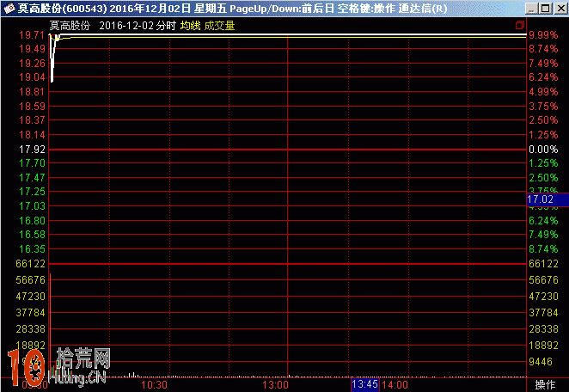
Task: Click the 均线 average line legend label
Action: tap(189, 26)
